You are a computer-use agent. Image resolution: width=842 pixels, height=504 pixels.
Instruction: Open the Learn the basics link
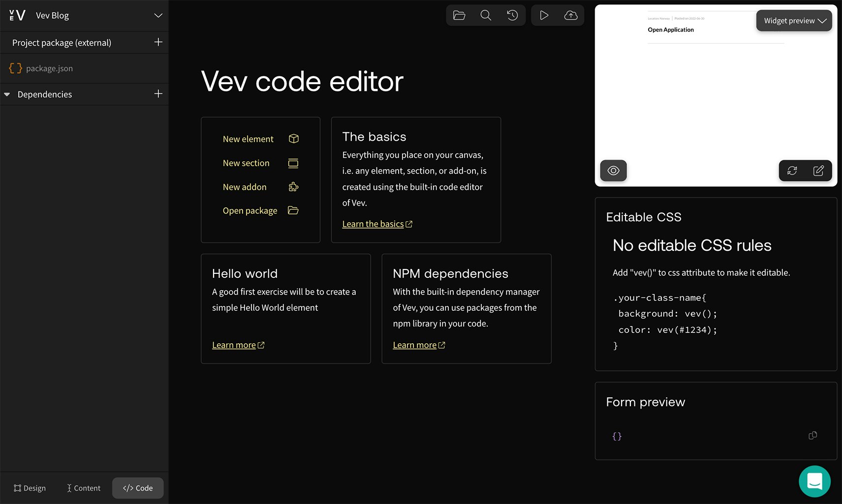377,224
